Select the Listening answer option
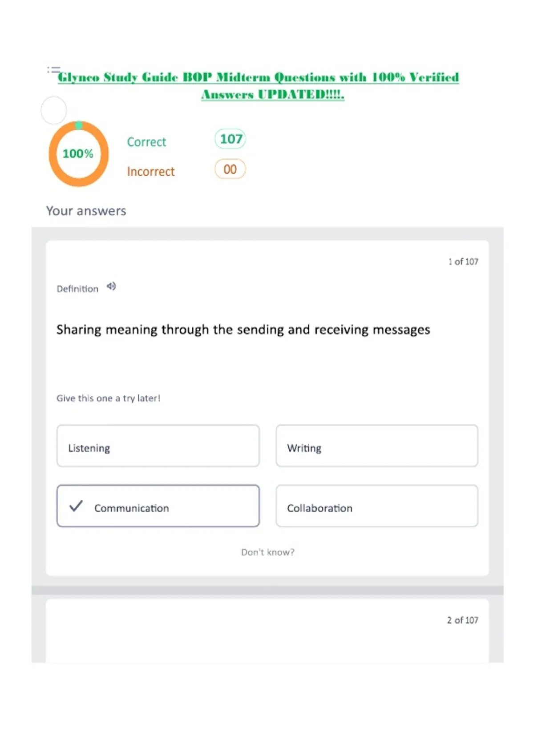 click(158, 446)
